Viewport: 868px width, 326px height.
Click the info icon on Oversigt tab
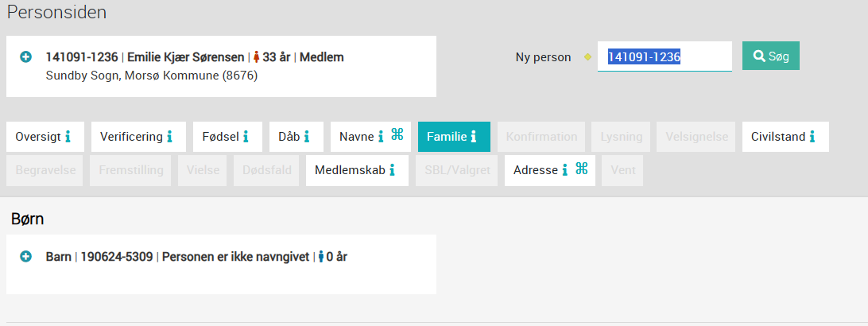coord(68,137)
